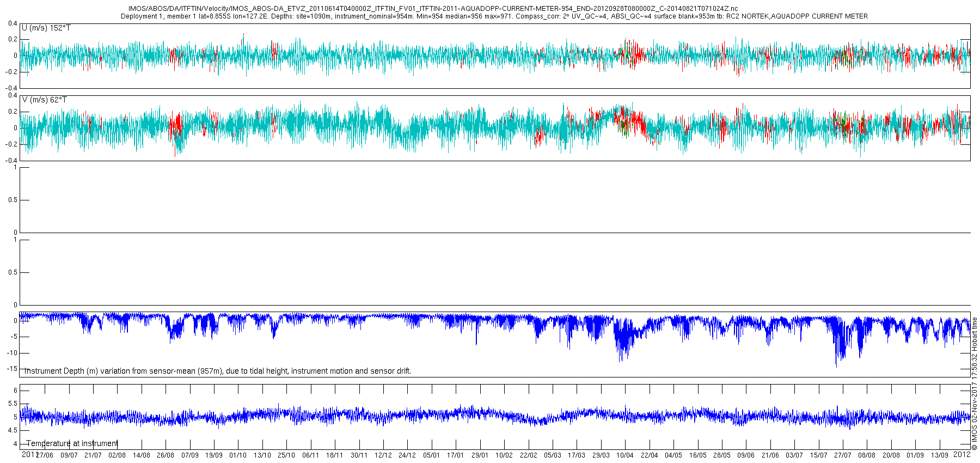Select the "10/02" date tick label

tap(504, 455)
